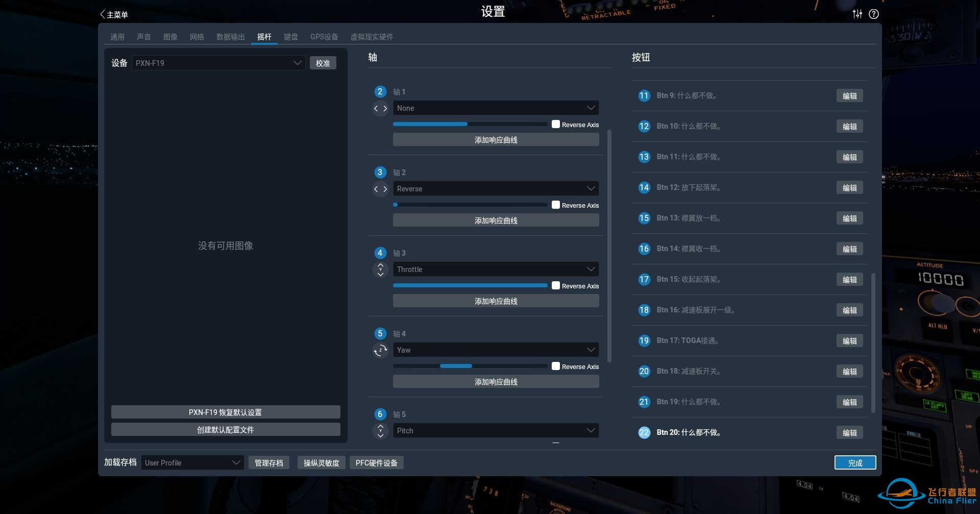Toggle Reverse Axis on the Throttle axis
This screenshot has height=514, width=980.
(x=555, y=285)
